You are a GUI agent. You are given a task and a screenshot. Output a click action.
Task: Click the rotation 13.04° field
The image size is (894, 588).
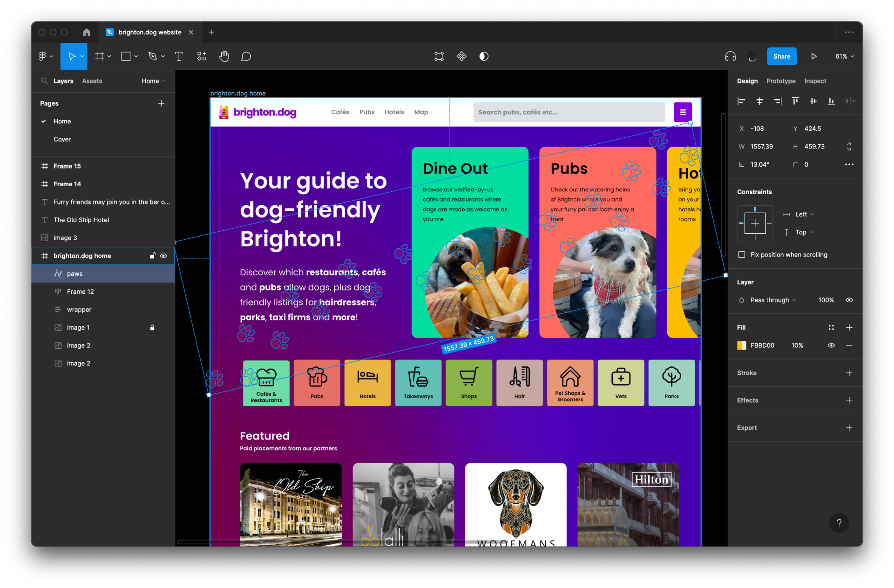(x=760, y=164)
